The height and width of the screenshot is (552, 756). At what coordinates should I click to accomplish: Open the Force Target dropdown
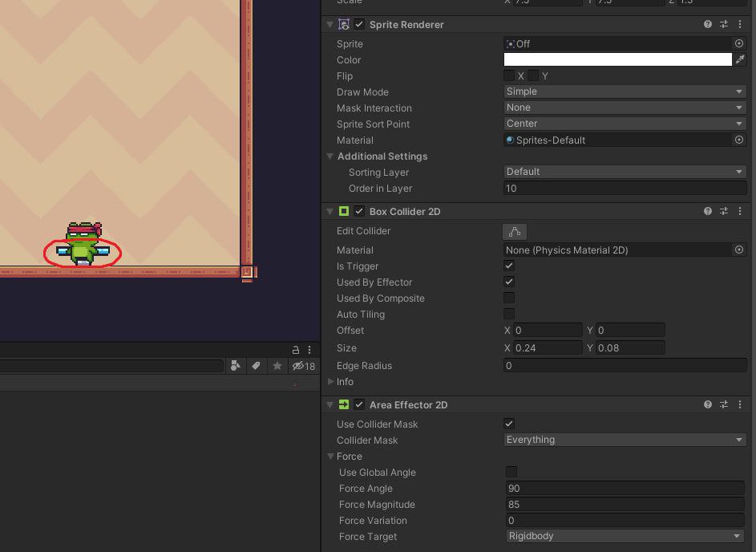[625, 536]
